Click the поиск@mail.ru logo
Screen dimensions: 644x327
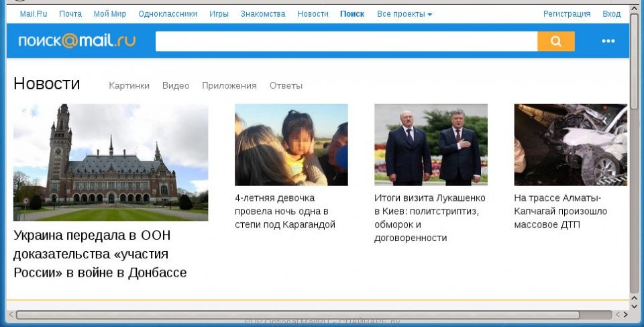click(x=76, y=42)
